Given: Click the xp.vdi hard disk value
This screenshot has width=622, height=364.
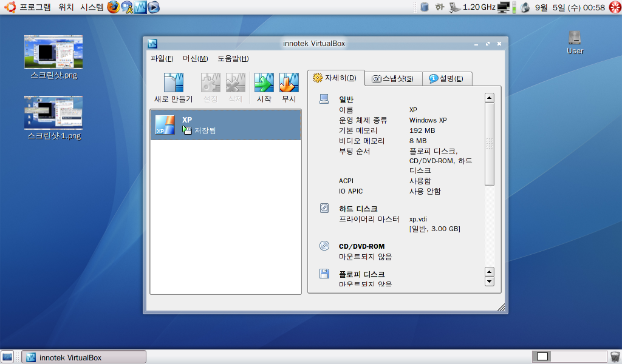Looking at the screenshot, I should click(x=418, y=219).
